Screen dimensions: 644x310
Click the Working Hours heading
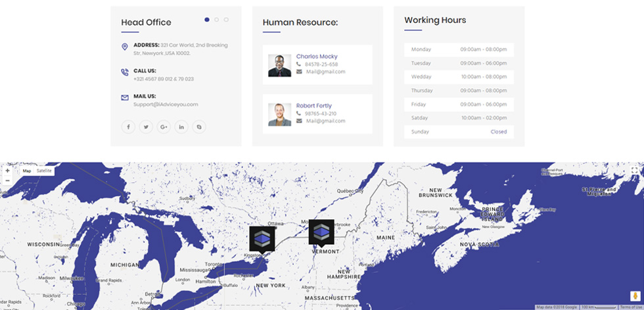pos(435,20)
